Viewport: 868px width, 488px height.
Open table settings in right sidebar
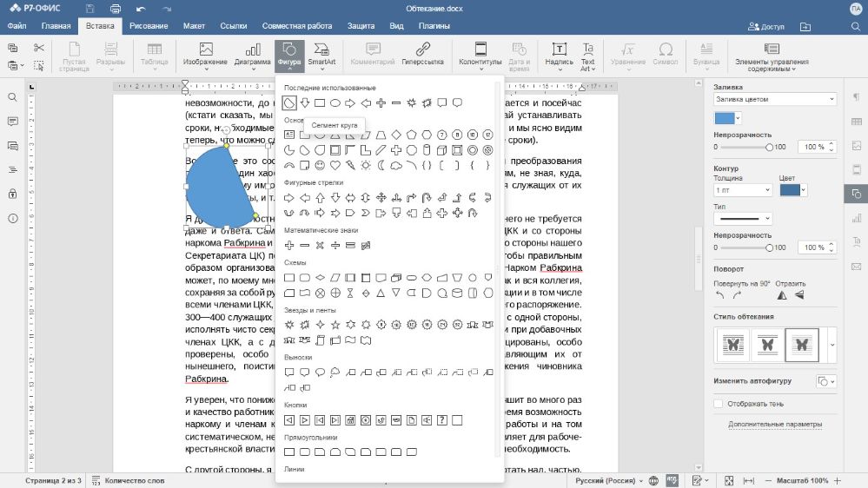click(x=856, y=122)
